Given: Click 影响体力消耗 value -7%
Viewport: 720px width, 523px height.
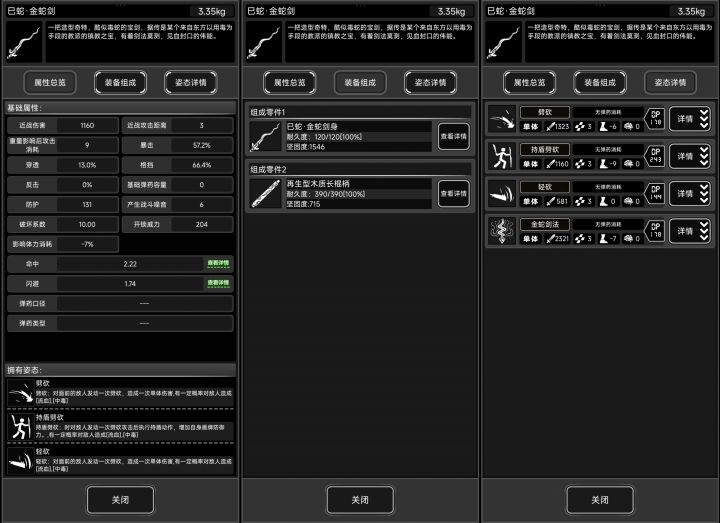Looking at the screenshot, I should tap(87, 244).
